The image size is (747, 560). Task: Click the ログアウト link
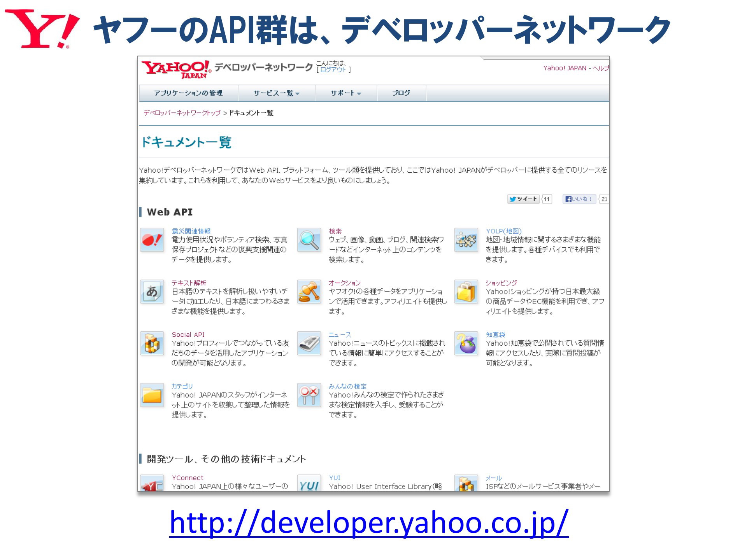click(333, 70)
